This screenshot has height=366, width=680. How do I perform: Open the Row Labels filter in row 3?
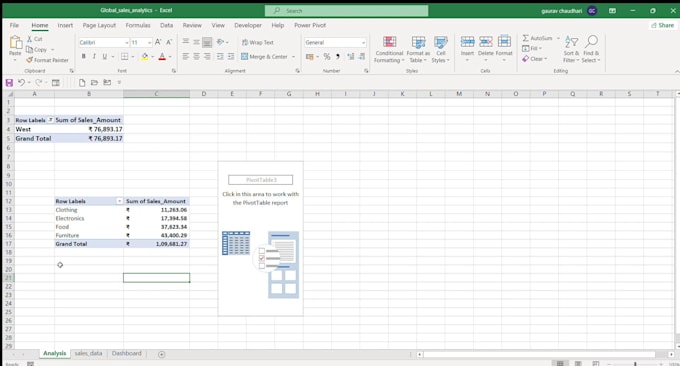pyautogui.click(x=50, y=120)
